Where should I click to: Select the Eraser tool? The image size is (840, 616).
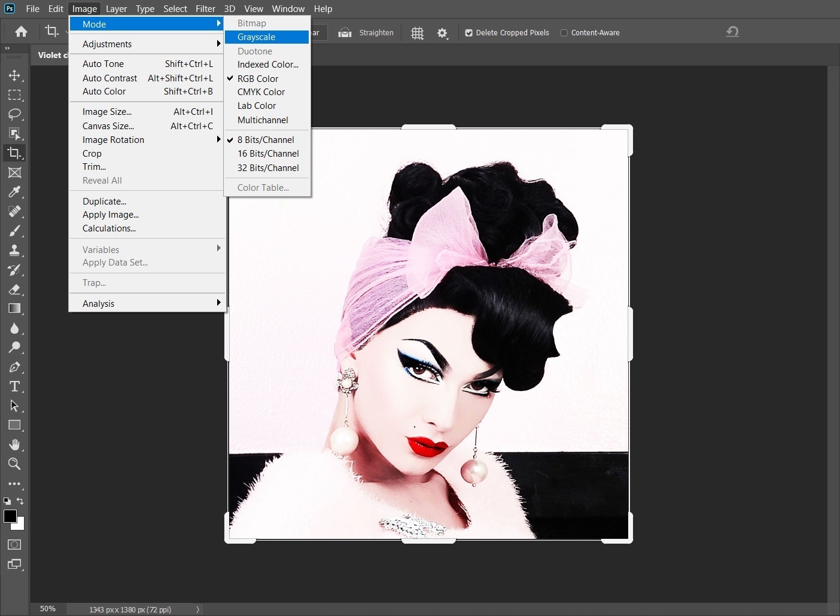pos(14,289)
